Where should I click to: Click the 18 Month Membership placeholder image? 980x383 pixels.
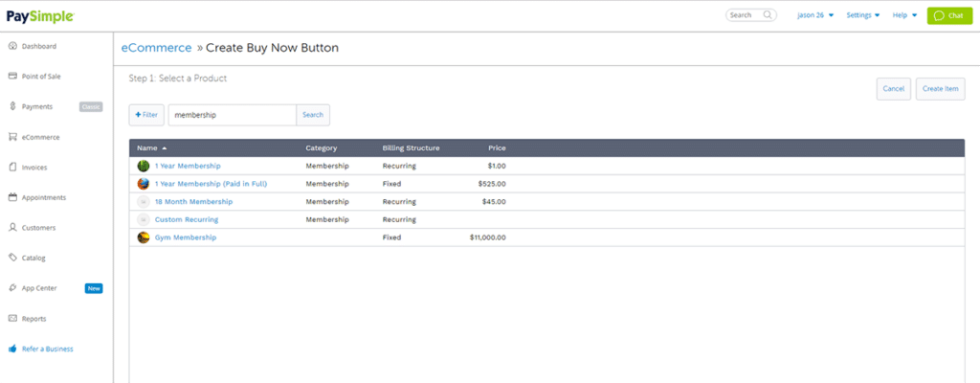[x=144, y=201]
